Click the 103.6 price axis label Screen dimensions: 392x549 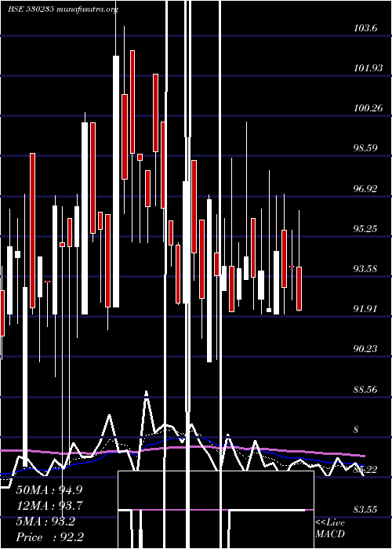(x=365, y=28)
